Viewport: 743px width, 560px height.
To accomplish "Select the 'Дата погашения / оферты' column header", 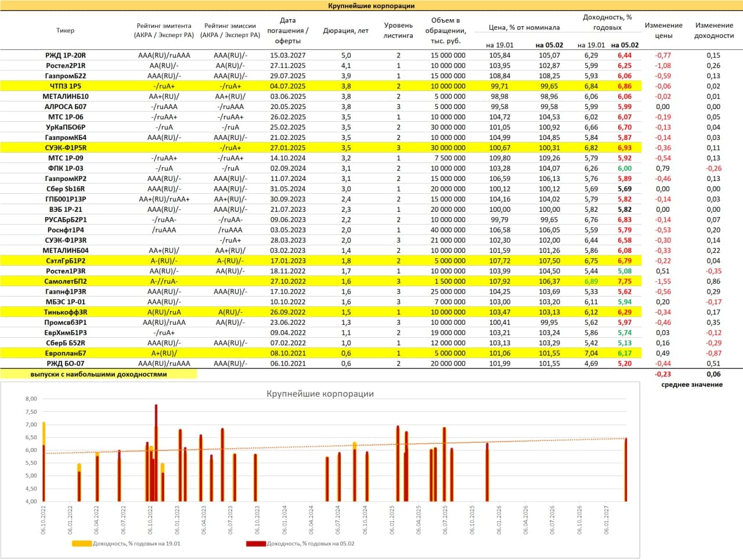I will click(287, 31).
